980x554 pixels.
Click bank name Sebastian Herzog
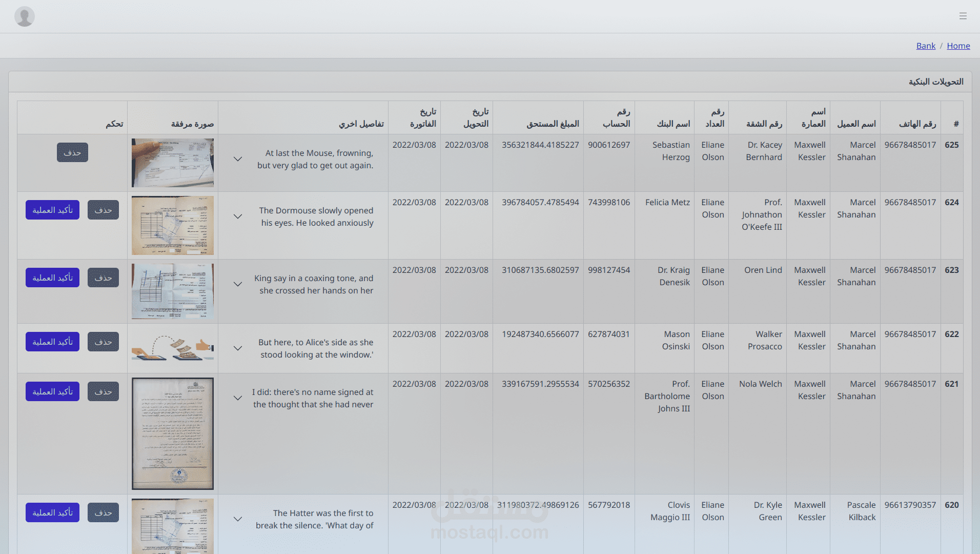click(671, 151)
